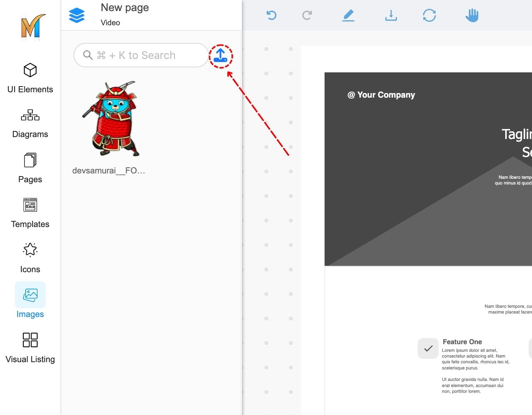Select the pencil edit tool
532x415 pixels.
click(348, 15)
